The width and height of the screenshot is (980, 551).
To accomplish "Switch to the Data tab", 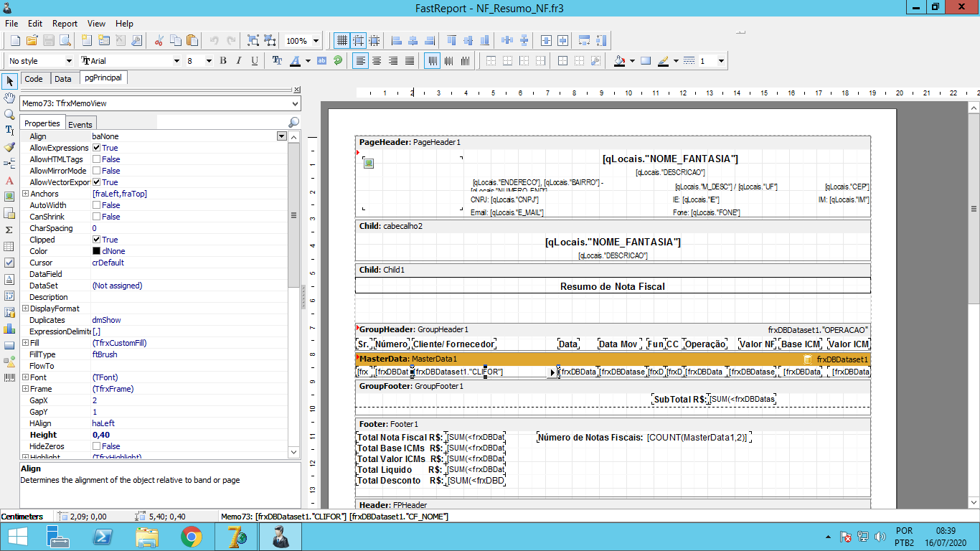I will tap(63, 79).
